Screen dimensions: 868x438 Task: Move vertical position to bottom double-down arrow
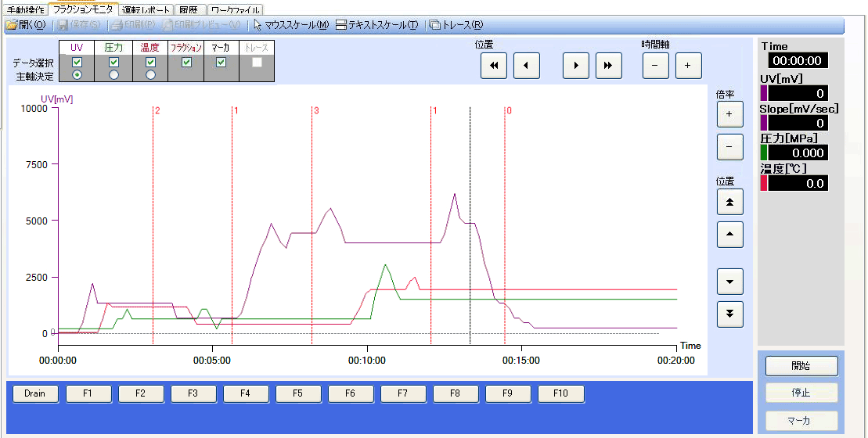click(x=729, y=314)
